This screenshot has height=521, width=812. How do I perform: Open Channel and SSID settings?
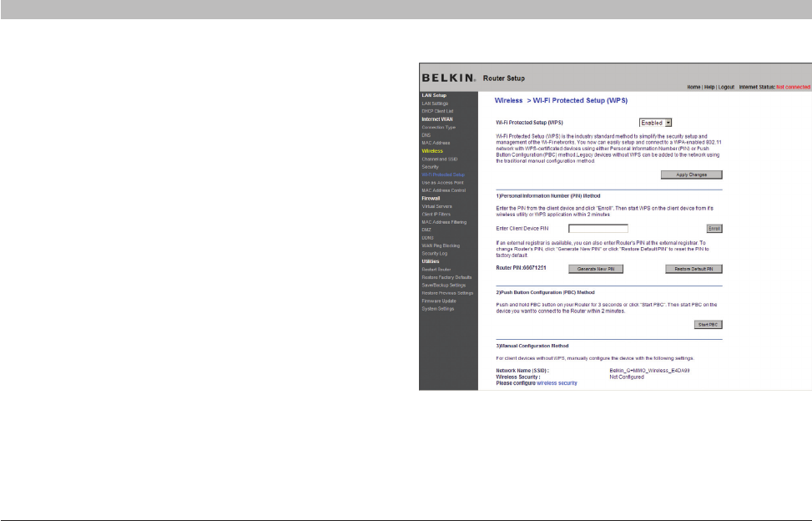pos(440,159)
